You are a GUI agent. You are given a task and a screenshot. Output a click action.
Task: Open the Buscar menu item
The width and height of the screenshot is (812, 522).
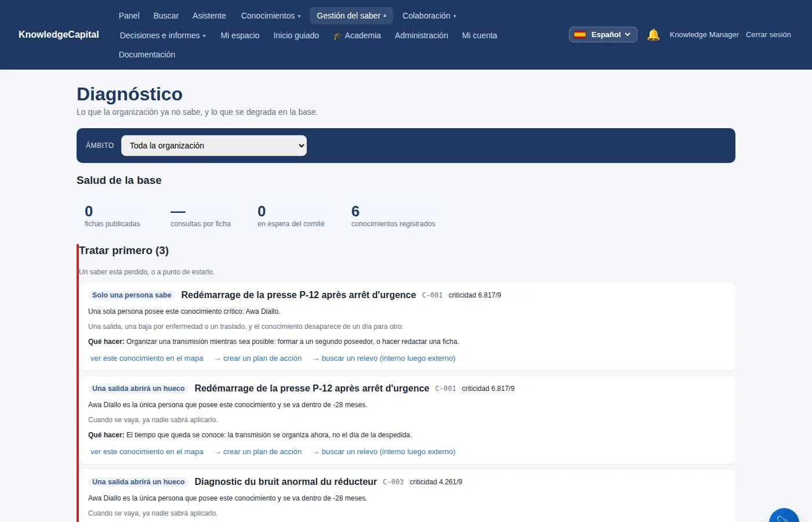[x=166, y=16]
